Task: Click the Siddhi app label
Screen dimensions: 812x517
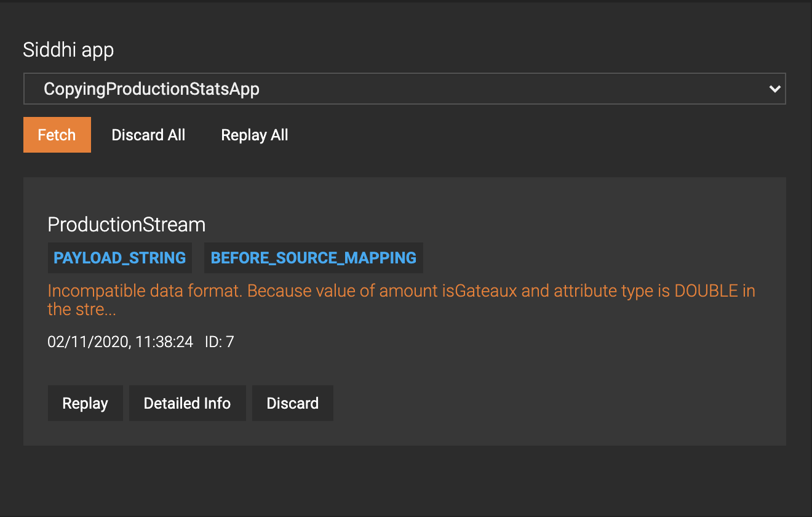Action: pyautogui.click(x=68, y=50)
